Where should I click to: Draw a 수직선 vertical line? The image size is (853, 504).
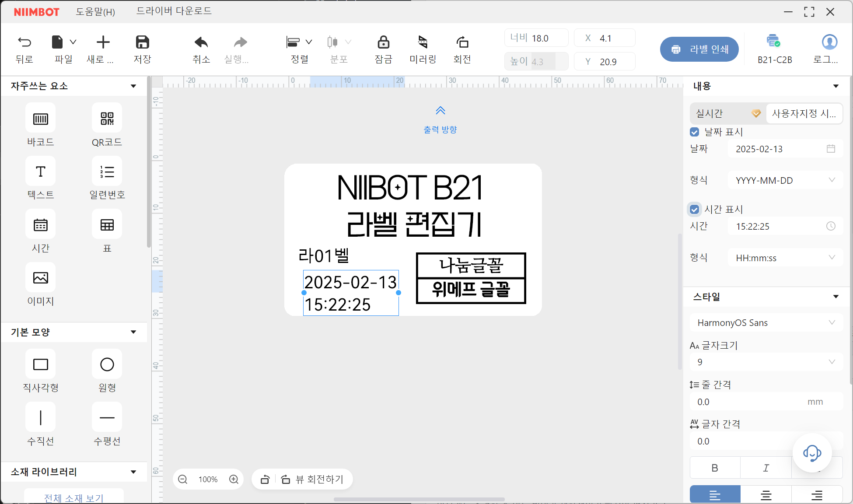tap(41, 417)
